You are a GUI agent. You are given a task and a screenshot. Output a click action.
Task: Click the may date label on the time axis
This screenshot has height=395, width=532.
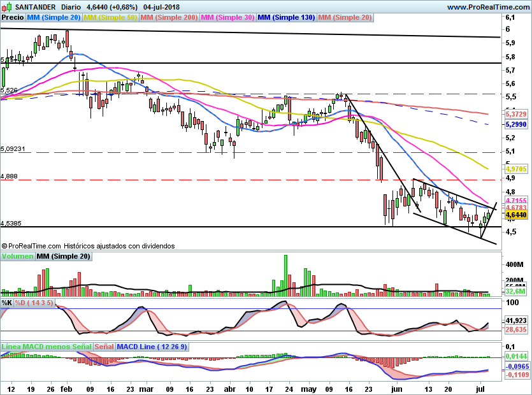[308, 389]
